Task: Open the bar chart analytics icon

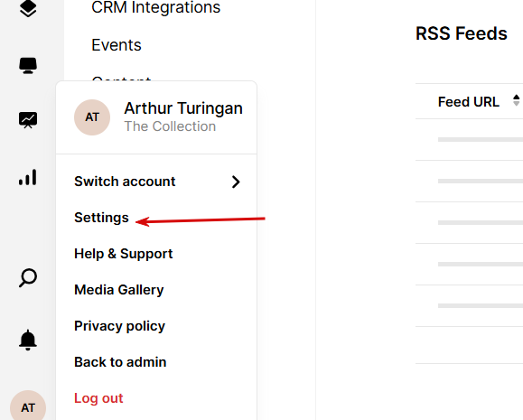Action: [28, 177]
